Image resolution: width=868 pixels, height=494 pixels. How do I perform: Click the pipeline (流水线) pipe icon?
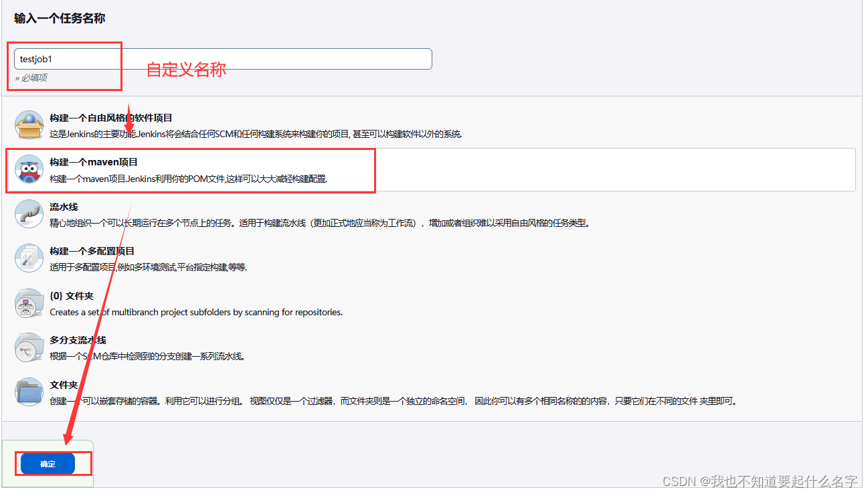tap(29, 214)
